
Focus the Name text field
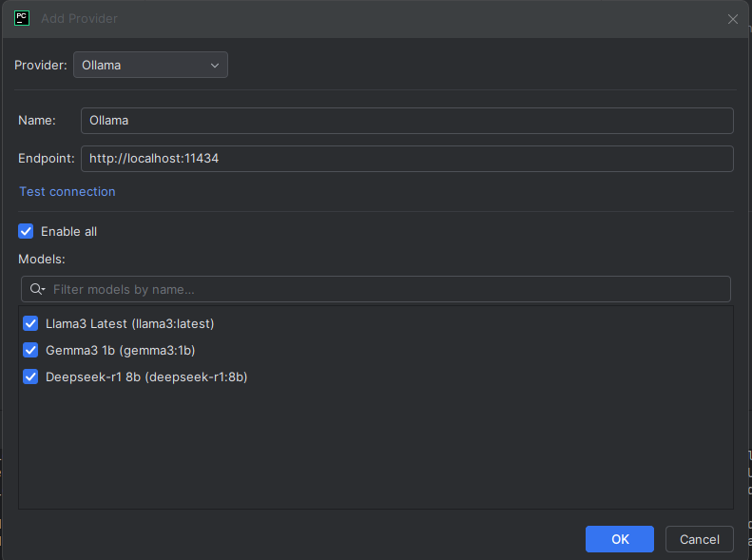[x=407, y=121]
